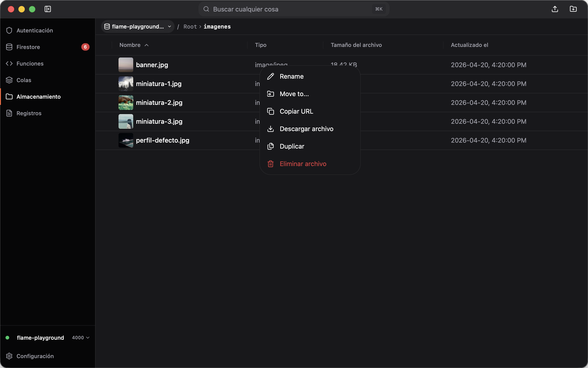Select Descargar archivo menu entry
Screen dimensions: 588x368
tap(310, 129)
